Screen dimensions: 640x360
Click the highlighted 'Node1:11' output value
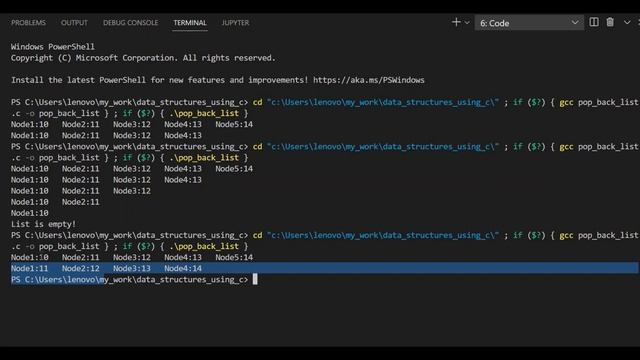click(29, 269)
